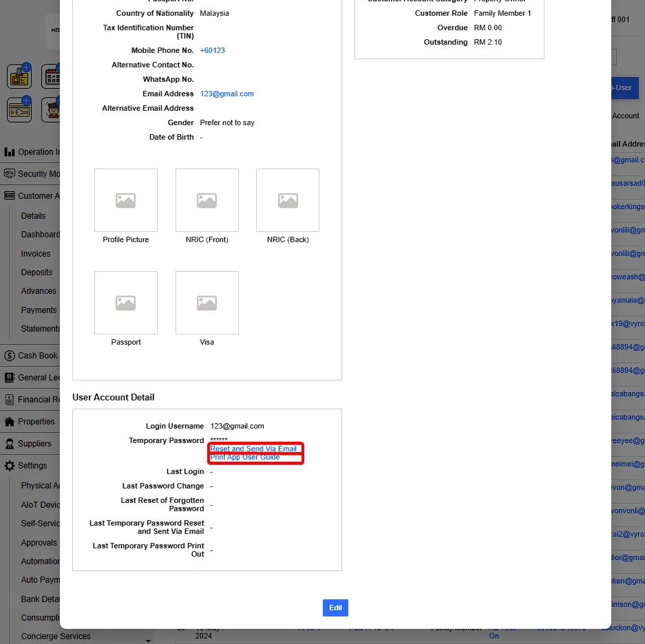This screenshot has width=645, height=644.
Task: Click the Cash Book dollar icon
Action: tap(10, 356)
